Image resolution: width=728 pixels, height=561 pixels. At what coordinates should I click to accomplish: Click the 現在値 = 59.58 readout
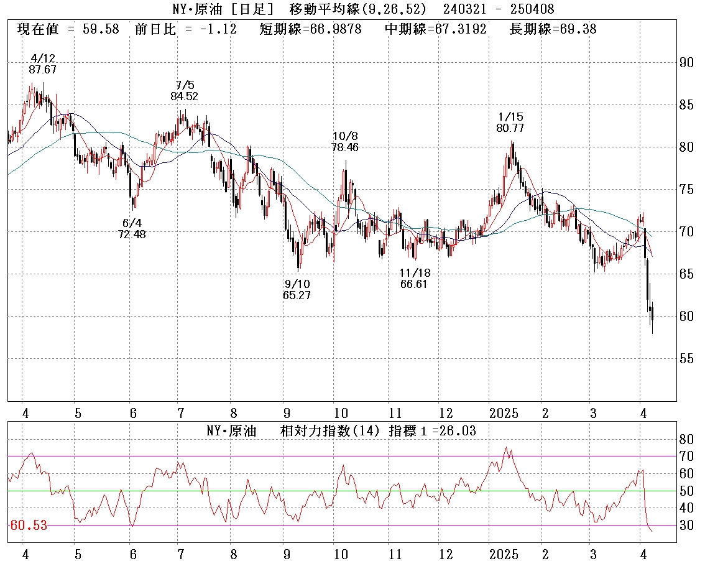(68, 29)
